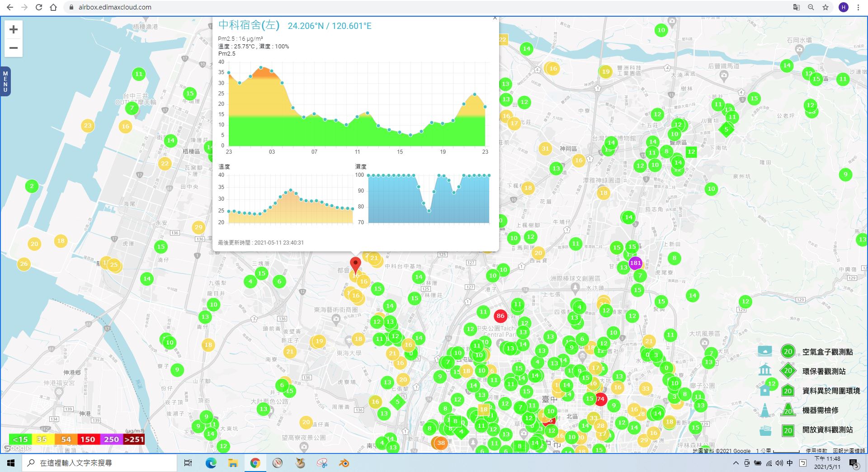The width and height of the screenshot is (868, 472).
Task: Select the yellow 29 marker near 永安
Action: click(x=198, y=227)
